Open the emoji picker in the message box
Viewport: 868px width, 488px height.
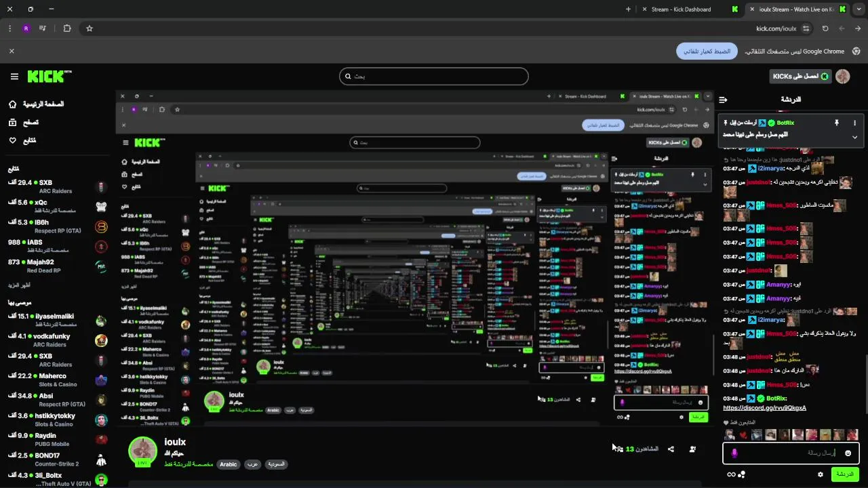848,453
